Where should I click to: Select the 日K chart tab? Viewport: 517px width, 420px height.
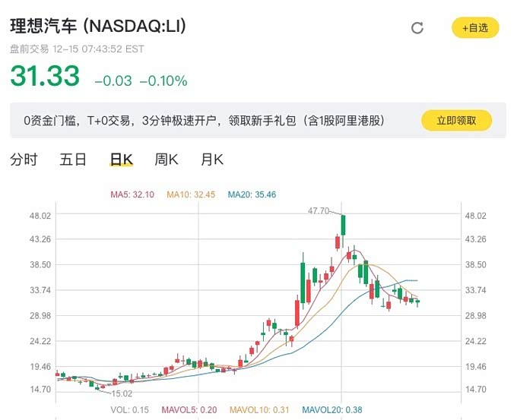coord(121,159)
